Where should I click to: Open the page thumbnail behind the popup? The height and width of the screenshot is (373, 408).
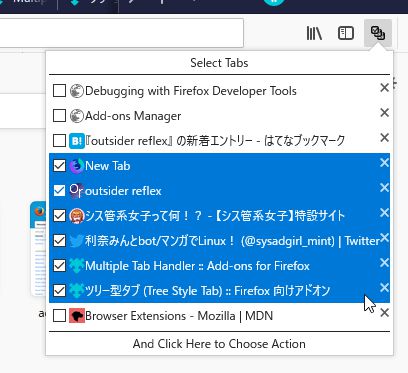tap(37, 248)
